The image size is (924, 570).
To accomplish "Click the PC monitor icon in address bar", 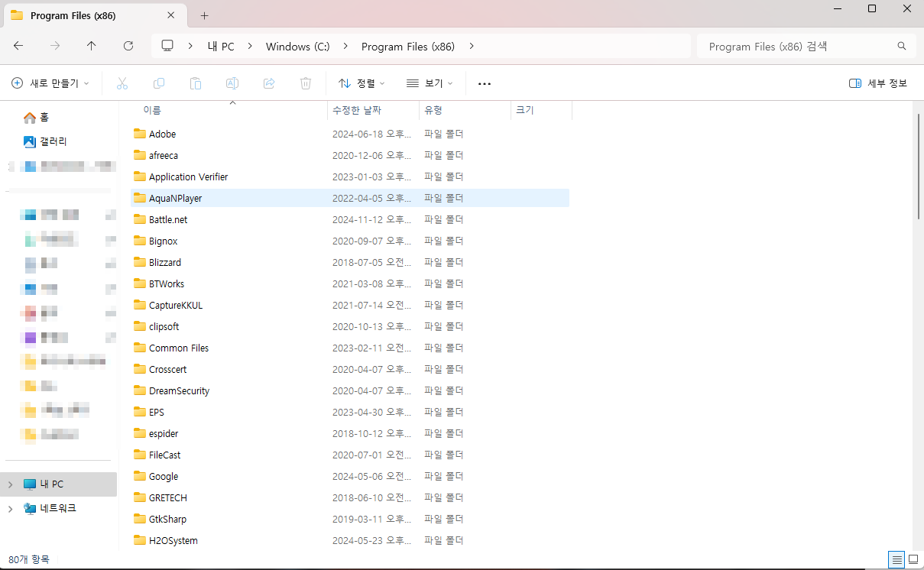I will click(168, 46).
